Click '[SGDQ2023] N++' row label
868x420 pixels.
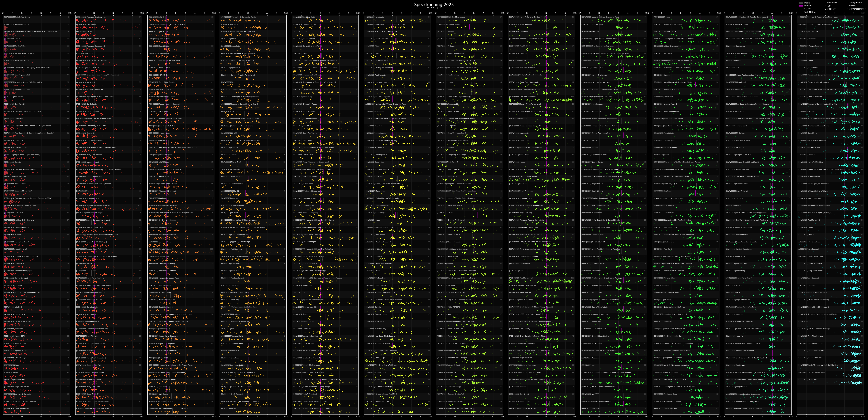tap(300, 53)
